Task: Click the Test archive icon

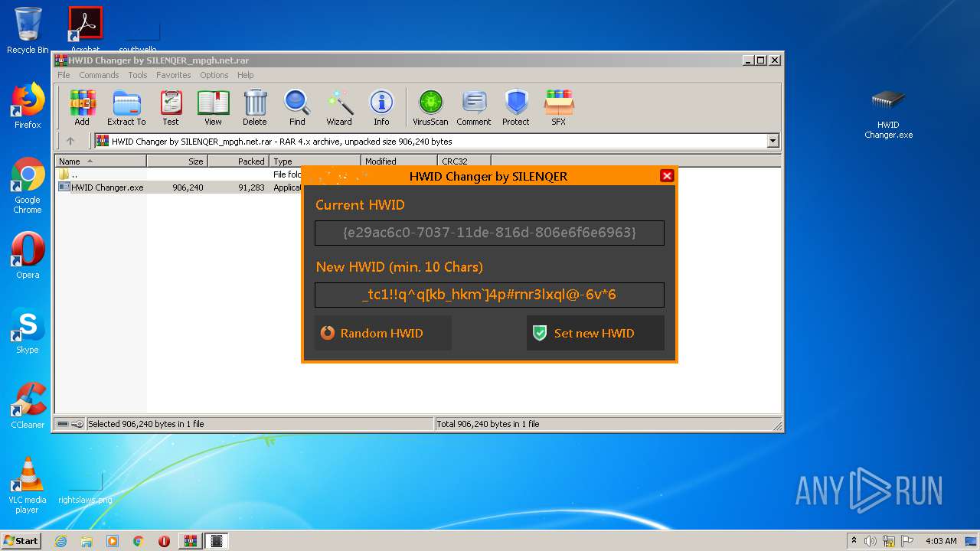Action: coord(170,107)
